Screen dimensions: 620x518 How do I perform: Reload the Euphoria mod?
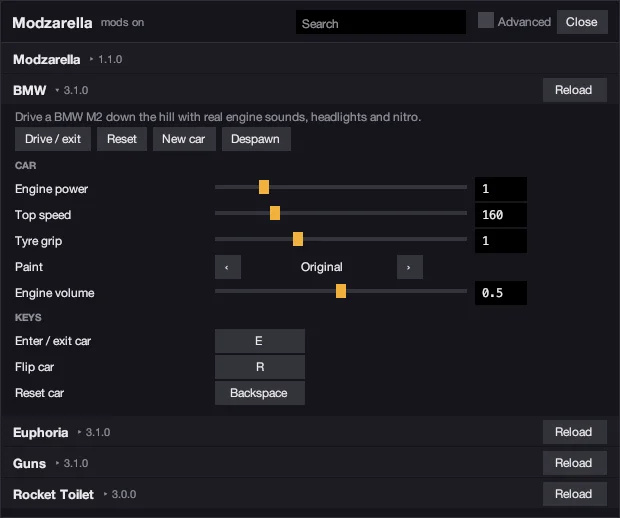575,432
